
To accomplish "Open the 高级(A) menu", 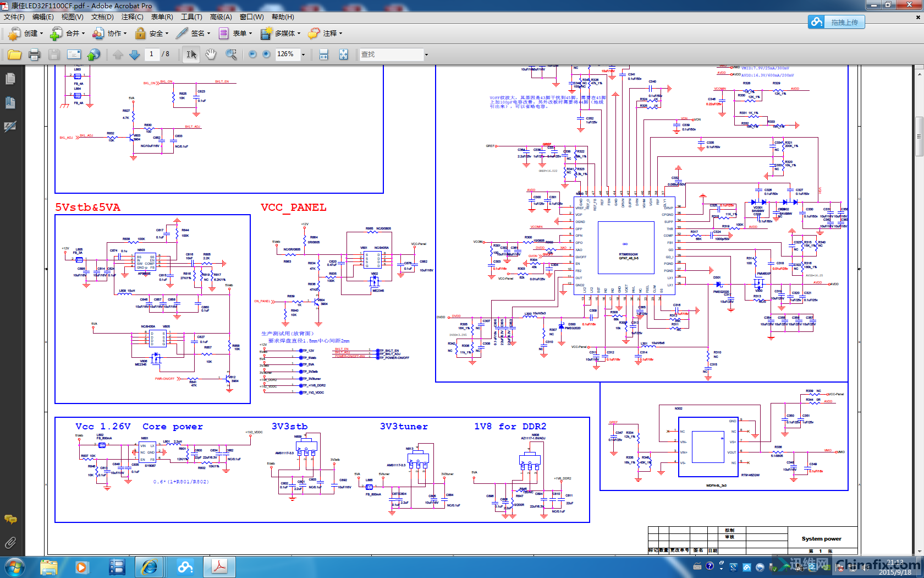I will coord(221,17).
